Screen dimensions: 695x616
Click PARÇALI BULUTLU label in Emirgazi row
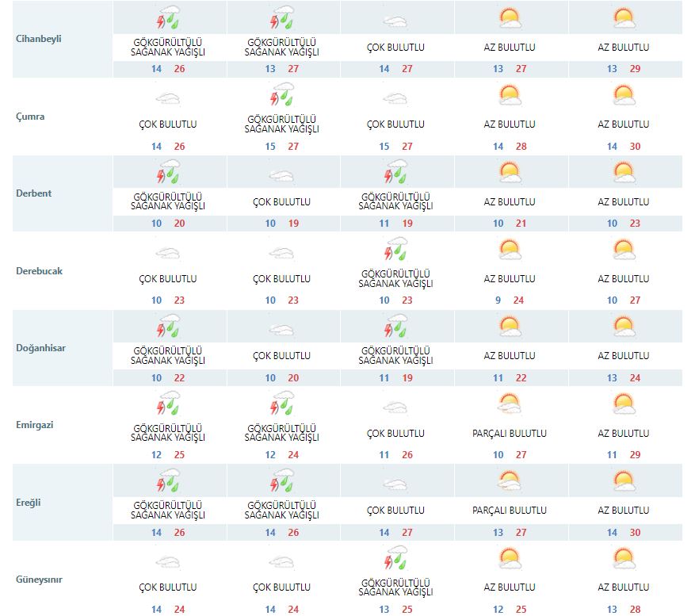510,434
